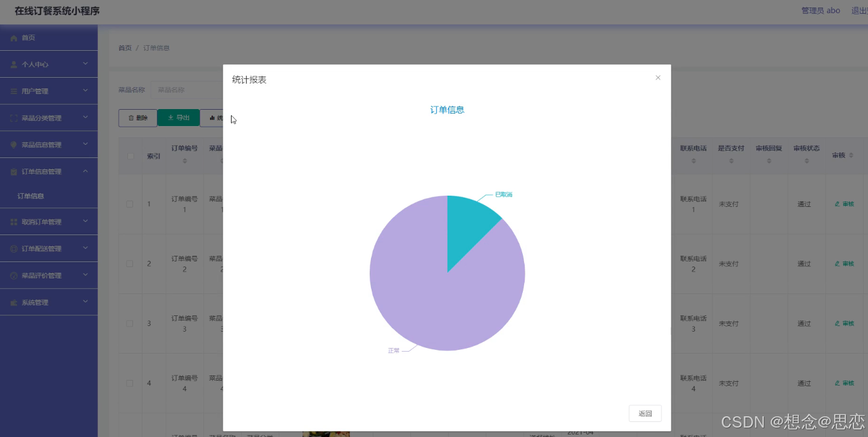Click the 订单信息管理 clipboard icon
Image resolution: width=868 pixels, height=437 pixels.
pos(14,172)
